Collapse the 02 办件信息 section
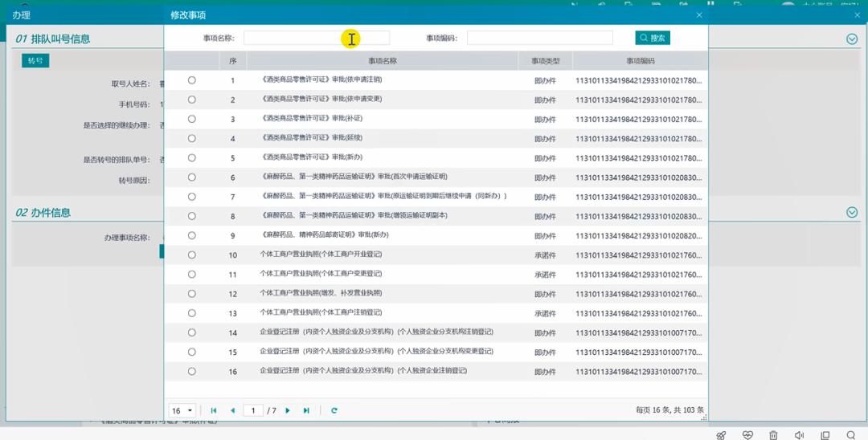 [x=852, y=212]
